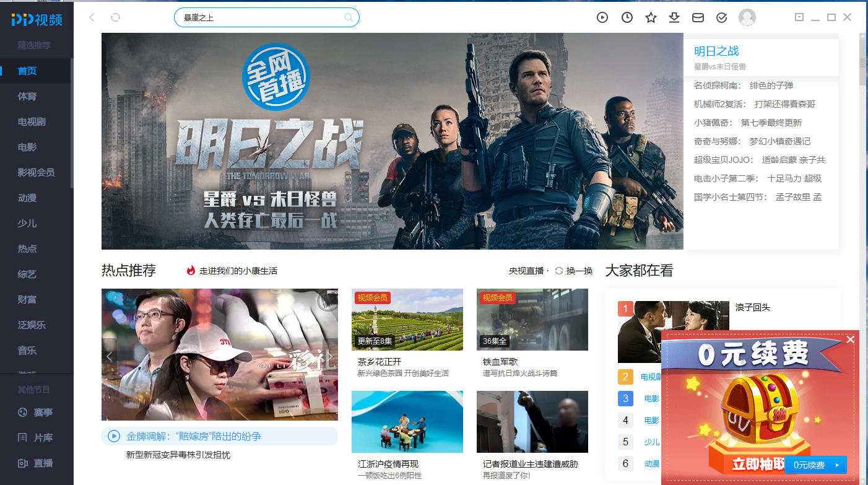This screenshot has width=868, height=485.
Task: Refresh the page with reload icon
Action: click(x=115, y=17)
